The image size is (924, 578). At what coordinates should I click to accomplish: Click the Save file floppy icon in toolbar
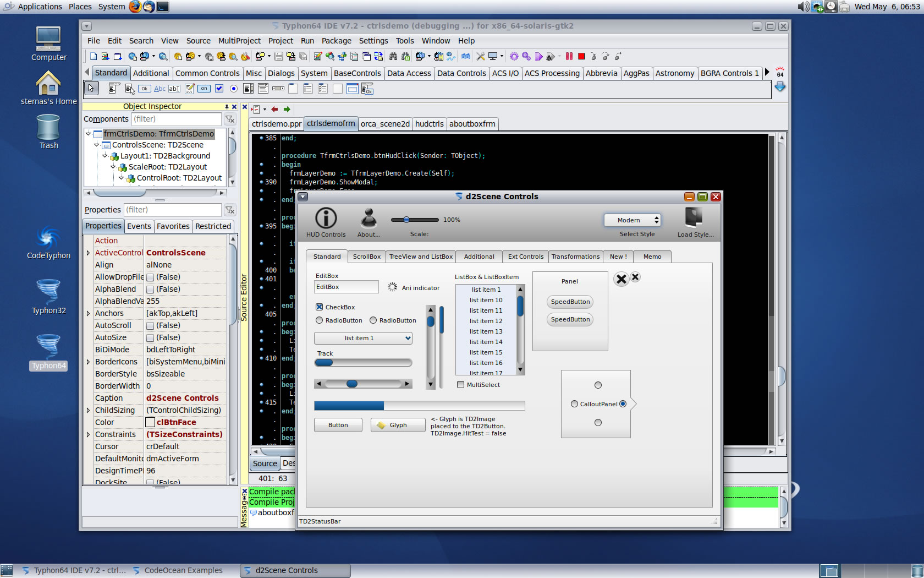tap(279, 56)
